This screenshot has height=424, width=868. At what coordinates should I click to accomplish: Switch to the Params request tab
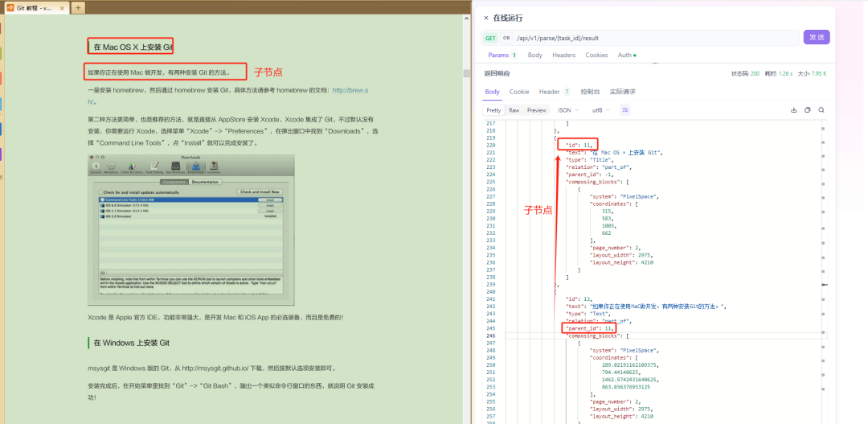point(502,55)
